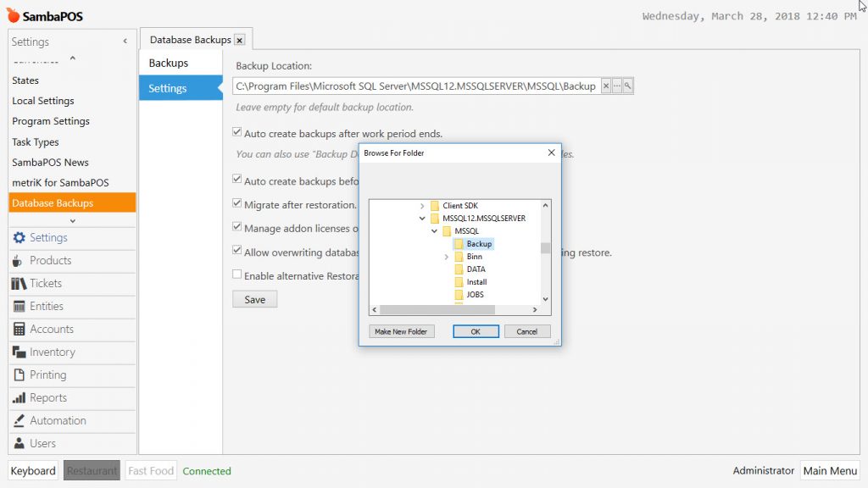Click the folder tree scroll-right arrow
868x488 pixels.
(x=535, y=310)
